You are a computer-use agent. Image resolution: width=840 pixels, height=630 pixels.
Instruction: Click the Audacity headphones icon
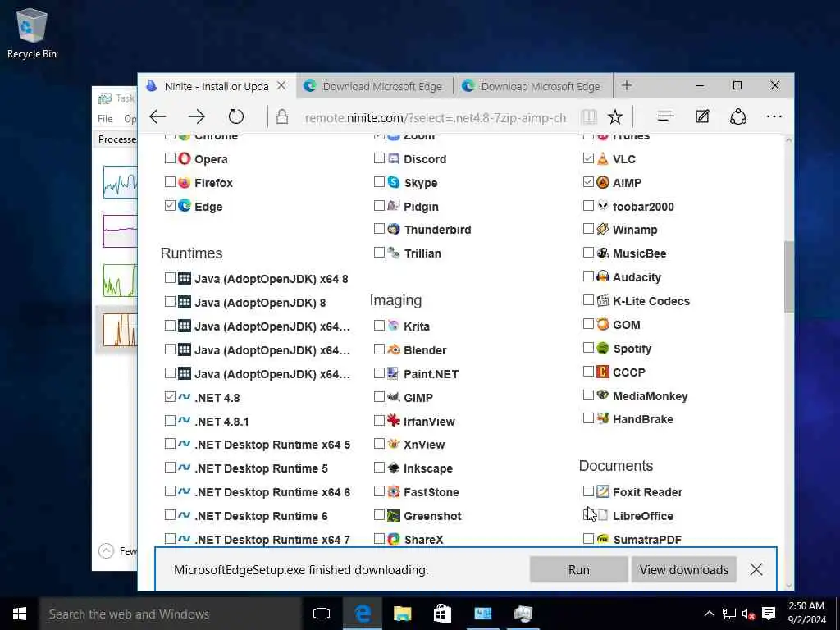603,276
